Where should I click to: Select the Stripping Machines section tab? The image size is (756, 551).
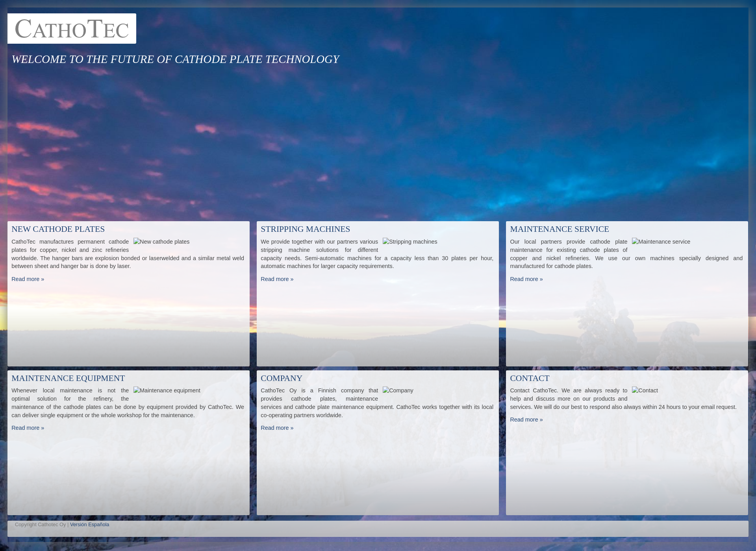pyautogui.click(x=305, y=228)
